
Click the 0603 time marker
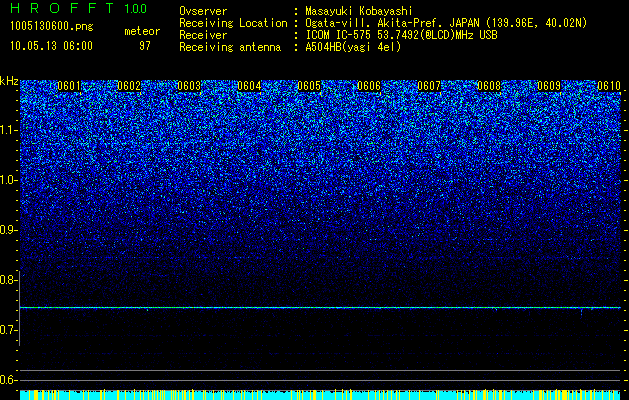189,86
